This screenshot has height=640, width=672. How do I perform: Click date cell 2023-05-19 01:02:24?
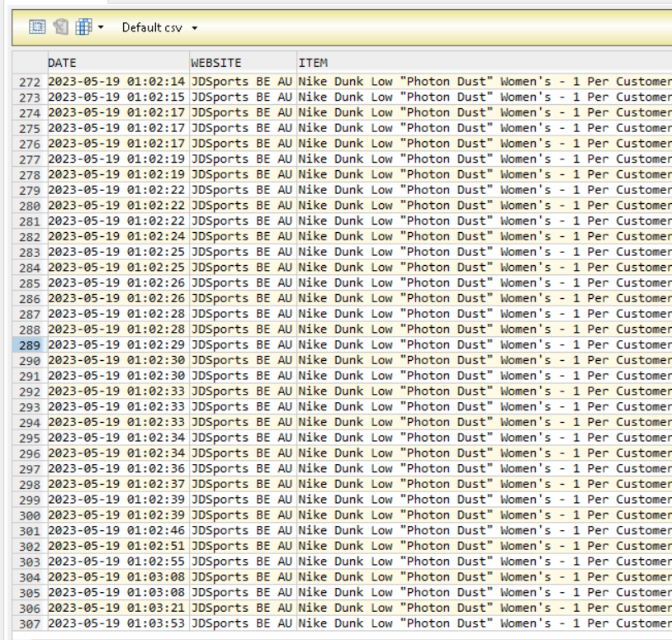click(118, 236)
